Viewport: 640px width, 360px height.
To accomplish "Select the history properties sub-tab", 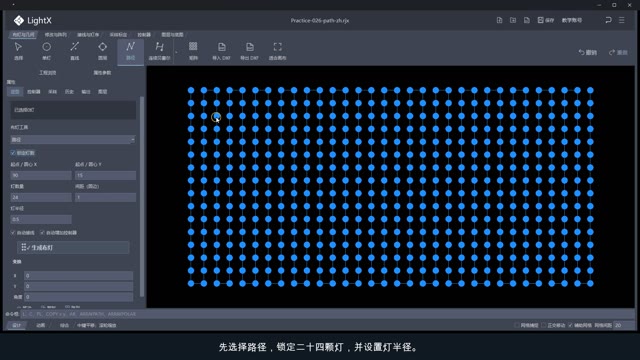I will (69, 92).
